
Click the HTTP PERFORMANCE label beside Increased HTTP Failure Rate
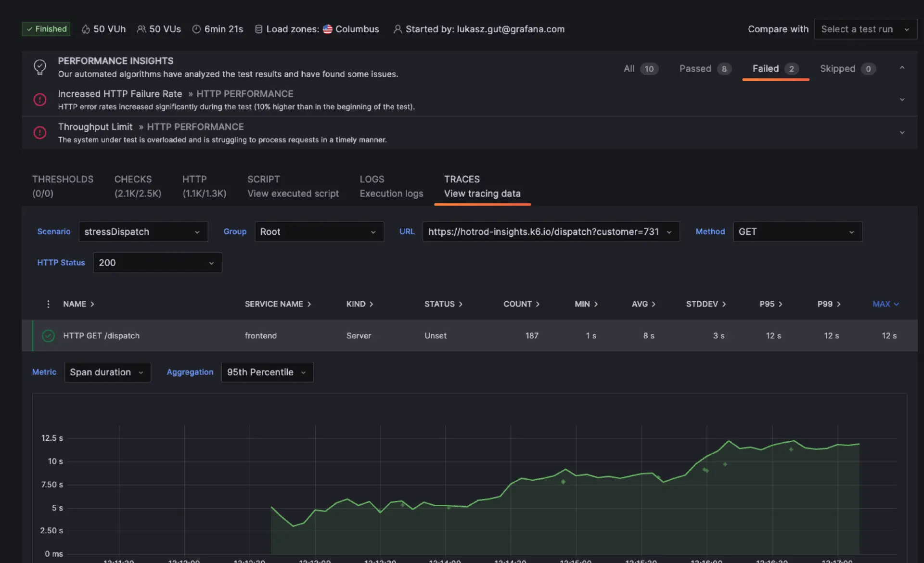click(245, 94)
